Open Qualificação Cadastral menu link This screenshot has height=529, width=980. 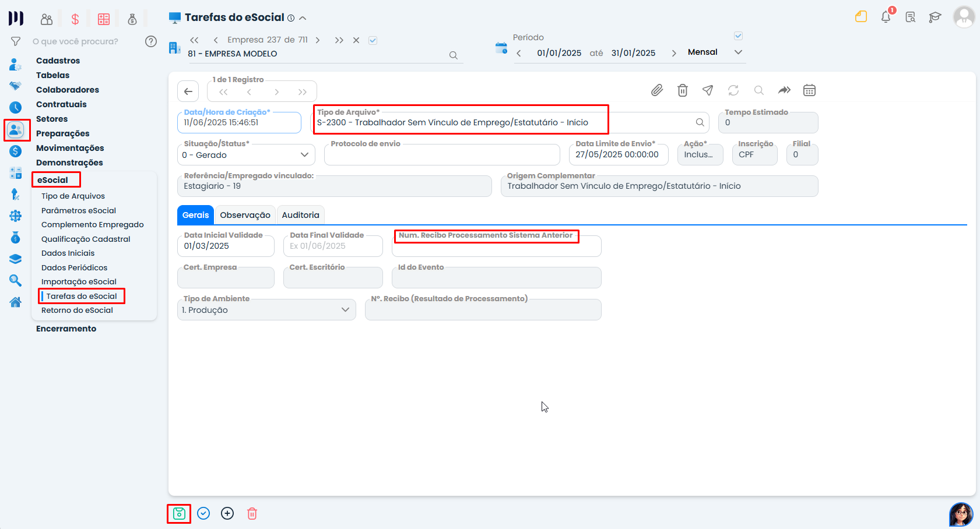tap(86, 239)
